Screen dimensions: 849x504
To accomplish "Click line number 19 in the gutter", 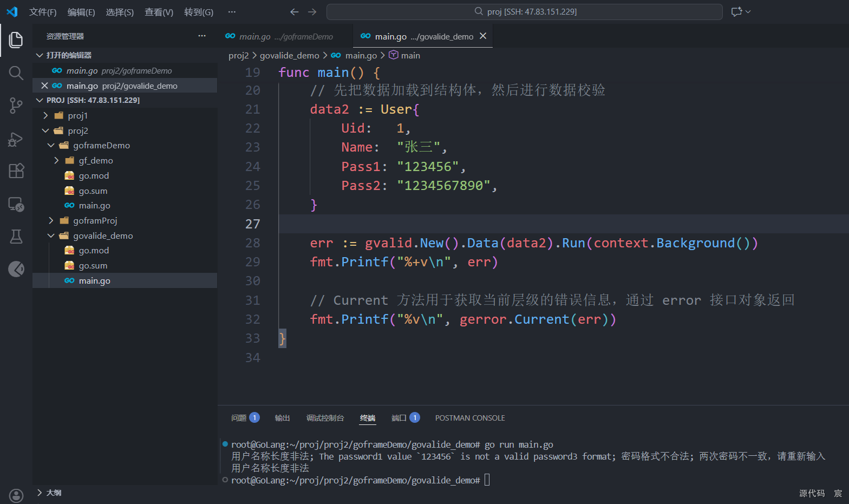I will [x=252, y=73].
